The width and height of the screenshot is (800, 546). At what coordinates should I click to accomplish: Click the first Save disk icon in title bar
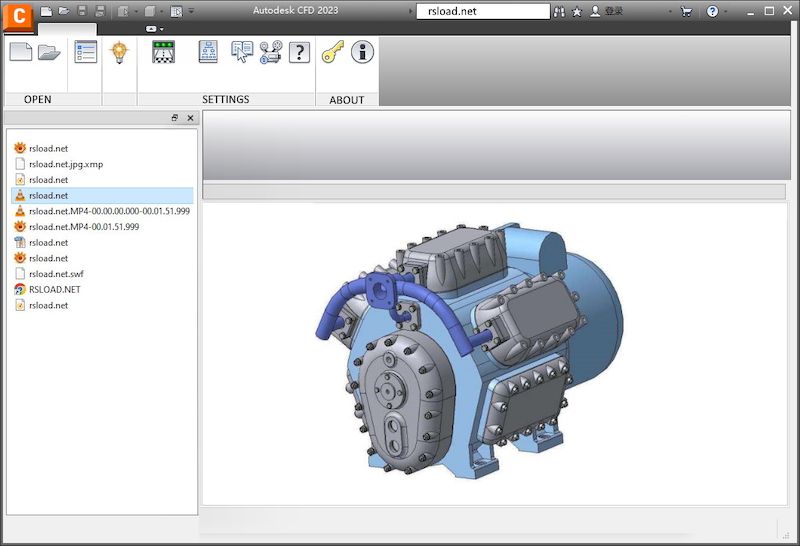point(82,11)
